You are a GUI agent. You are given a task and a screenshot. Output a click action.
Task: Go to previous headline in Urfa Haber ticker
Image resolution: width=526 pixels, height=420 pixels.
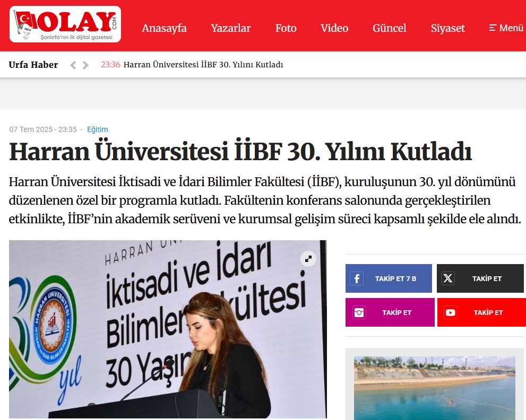point(73,65)
